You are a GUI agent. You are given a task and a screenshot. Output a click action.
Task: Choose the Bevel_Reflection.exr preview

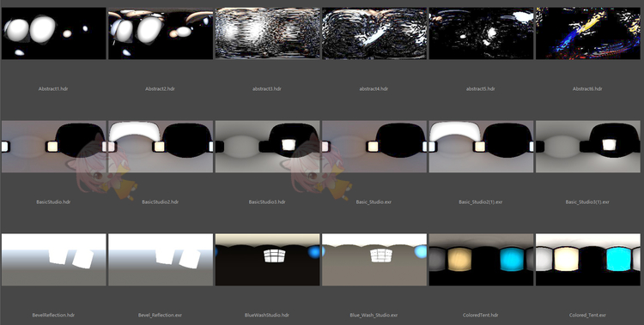click(x=161, y=260)
